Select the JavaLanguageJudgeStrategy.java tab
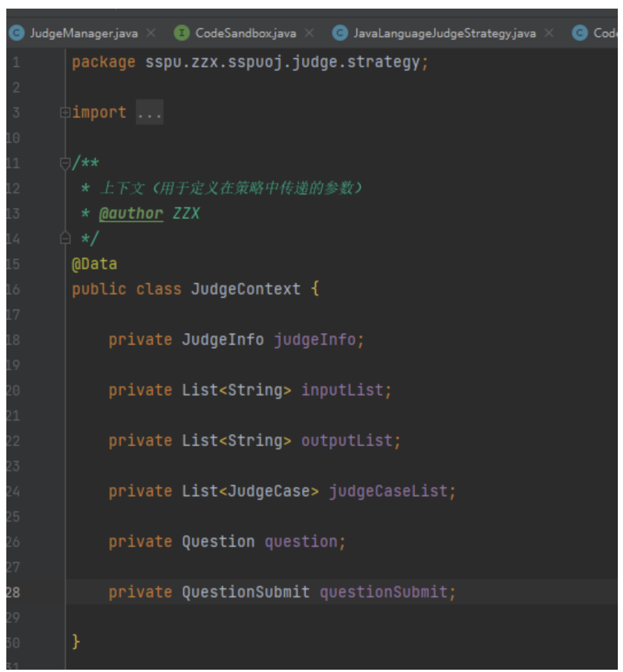The height and width of the screenshot is (672, 623). click(444, 33)
